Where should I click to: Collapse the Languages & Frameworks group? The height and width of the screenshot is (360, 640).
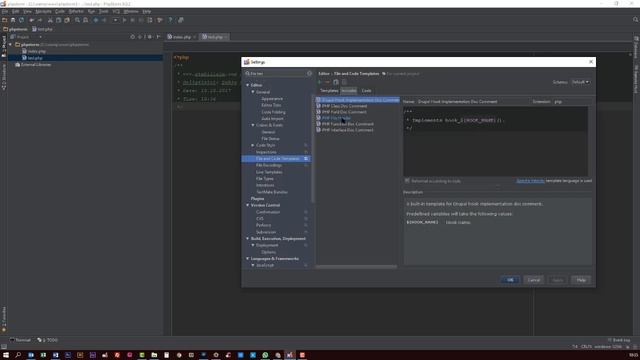pyautogui.click(x=247, y=259)
